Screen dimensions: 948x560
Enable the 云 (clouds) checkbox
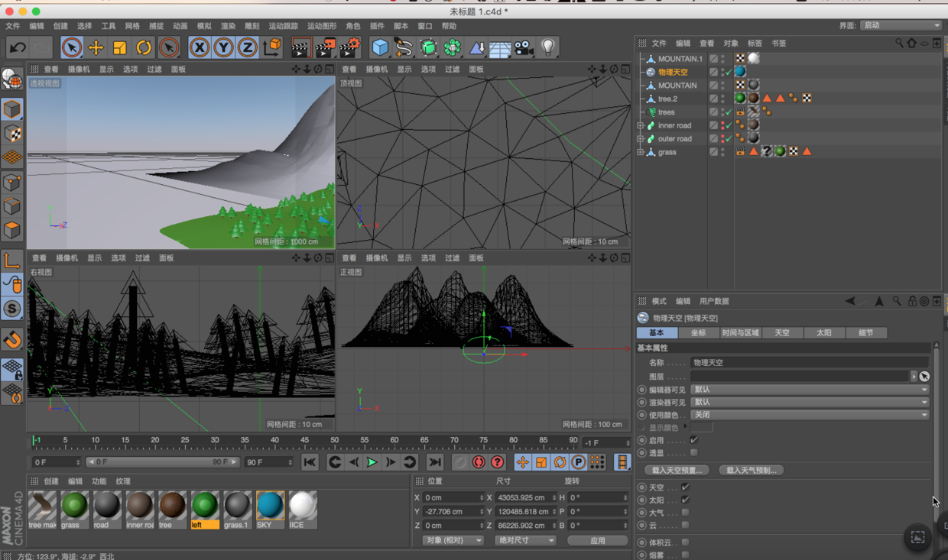pos(685,526)
